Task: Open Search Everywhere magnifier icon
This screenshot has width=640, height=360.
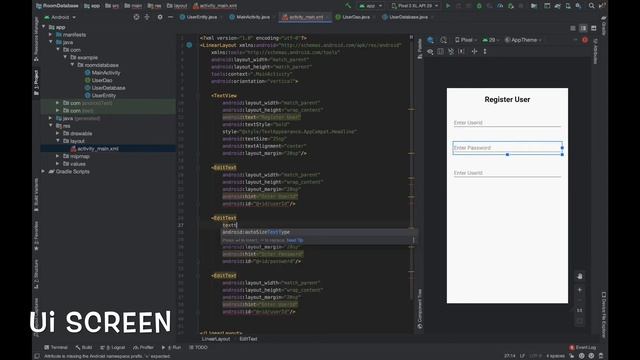Action: pyautogui.click(x=591, y=6)
